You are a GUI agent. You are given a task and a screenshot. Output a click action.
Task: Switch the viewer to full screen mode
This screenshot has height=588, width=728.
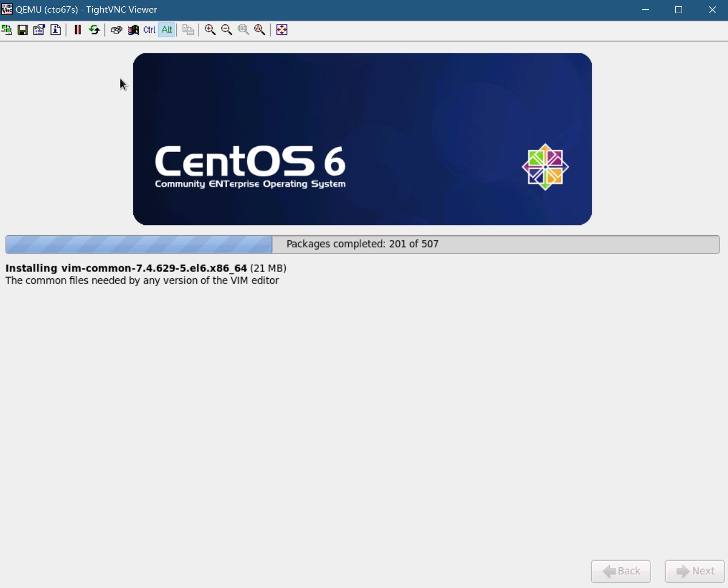click(x=282, y=30)
